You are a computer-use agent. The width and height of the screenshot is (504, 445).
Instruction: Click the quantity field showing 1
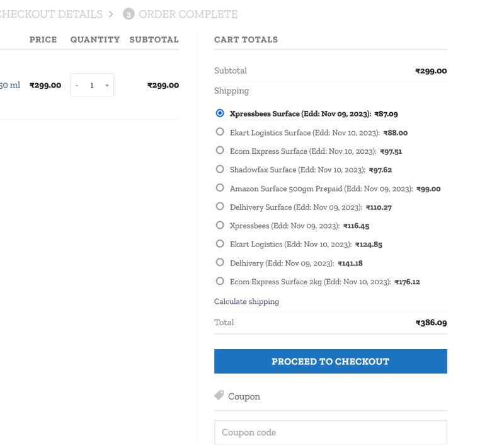91,84
